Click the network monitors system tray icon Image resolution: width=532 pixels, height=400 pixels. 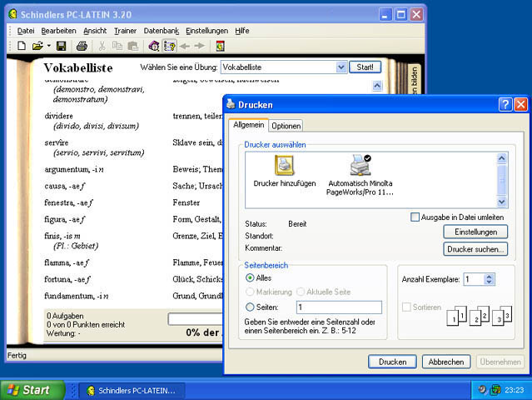pos(495,389)
